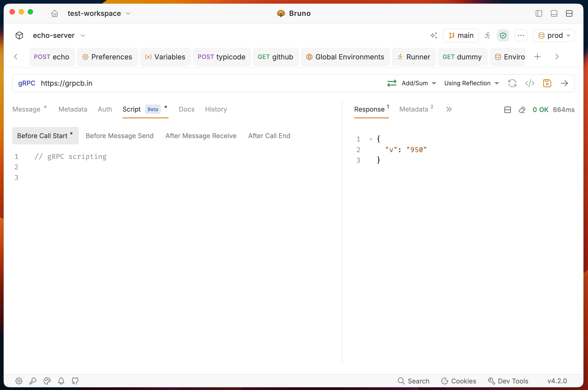Select the Docs tab
This screenshot has height=390, width=588.
[187, 110]
